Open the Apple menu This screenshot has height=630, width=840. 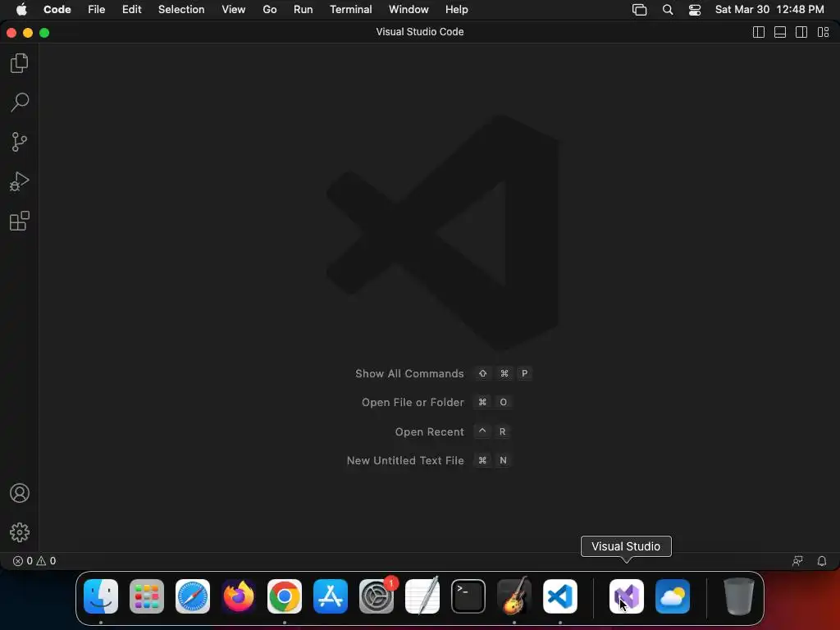coord(21,10)
